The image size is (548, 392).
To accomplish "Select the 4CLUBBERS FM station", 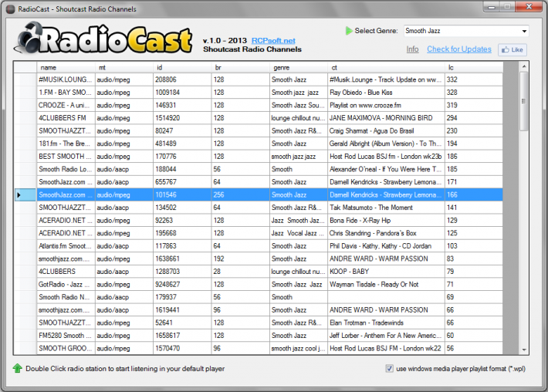I will tap(66, 118).
